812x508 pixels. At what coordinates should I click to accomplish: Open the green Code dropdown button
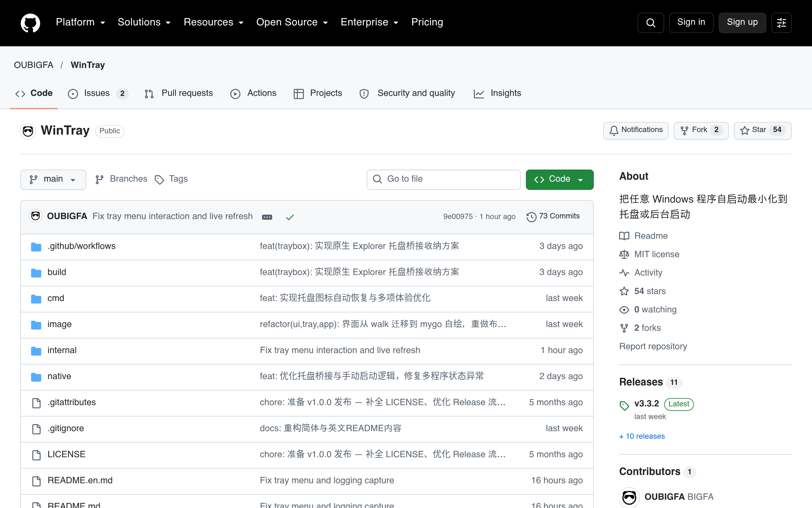pyautogui.click(x=559, y=179)
